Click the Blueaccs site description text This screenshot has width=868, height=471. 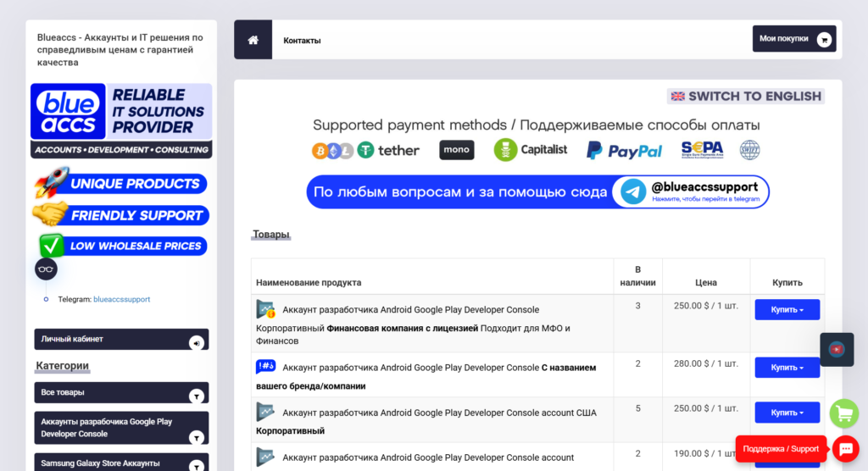120,50
